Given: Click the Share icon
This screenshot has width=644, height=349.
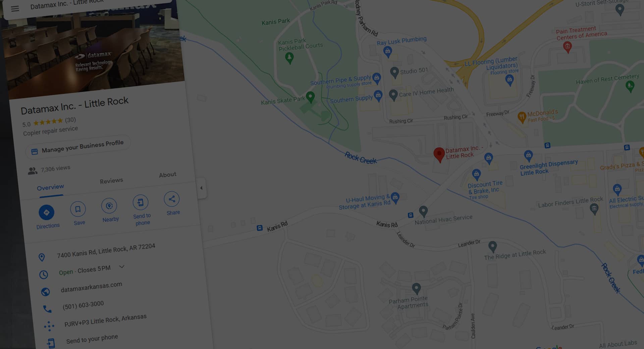Looking at the screenshot, I should 172,199.
